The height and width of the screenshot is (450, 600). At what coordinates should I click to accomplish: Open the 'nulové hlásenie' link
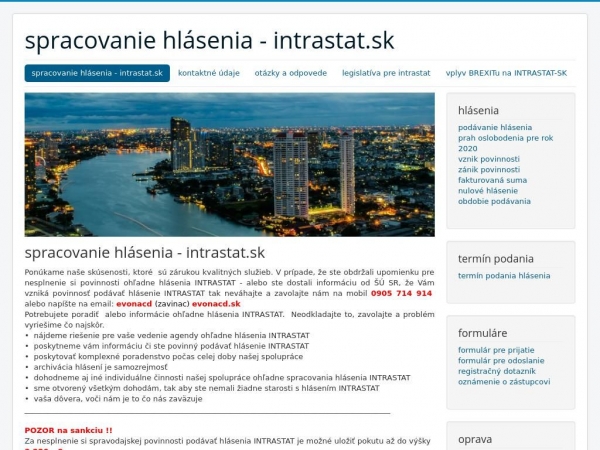tap(488, 191)
